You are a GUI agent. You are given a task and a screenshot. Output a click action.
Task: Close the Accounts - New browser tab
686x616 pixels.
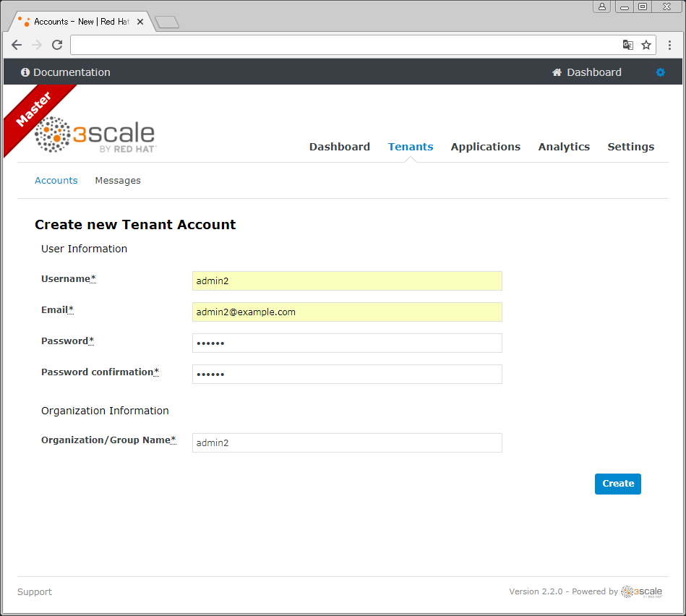coord(140,22)
